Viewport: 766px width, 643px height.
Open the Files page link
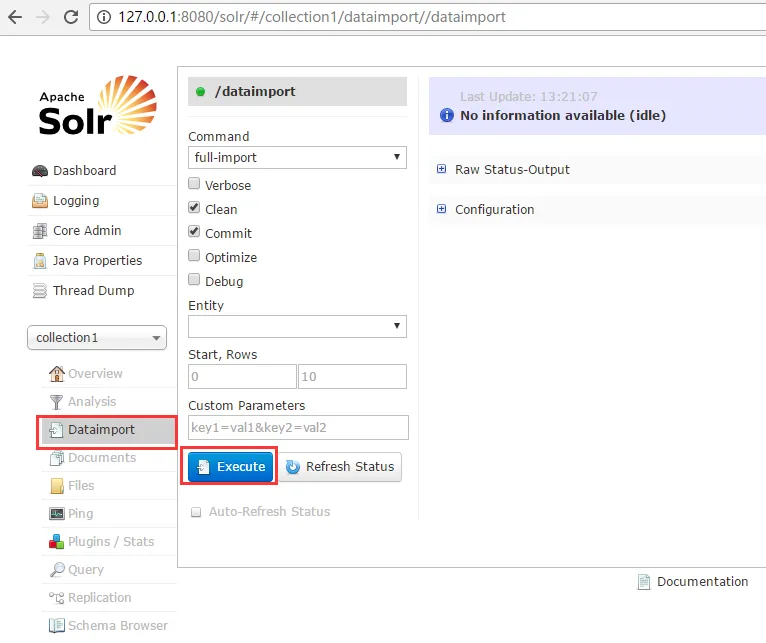coord(81,486)
